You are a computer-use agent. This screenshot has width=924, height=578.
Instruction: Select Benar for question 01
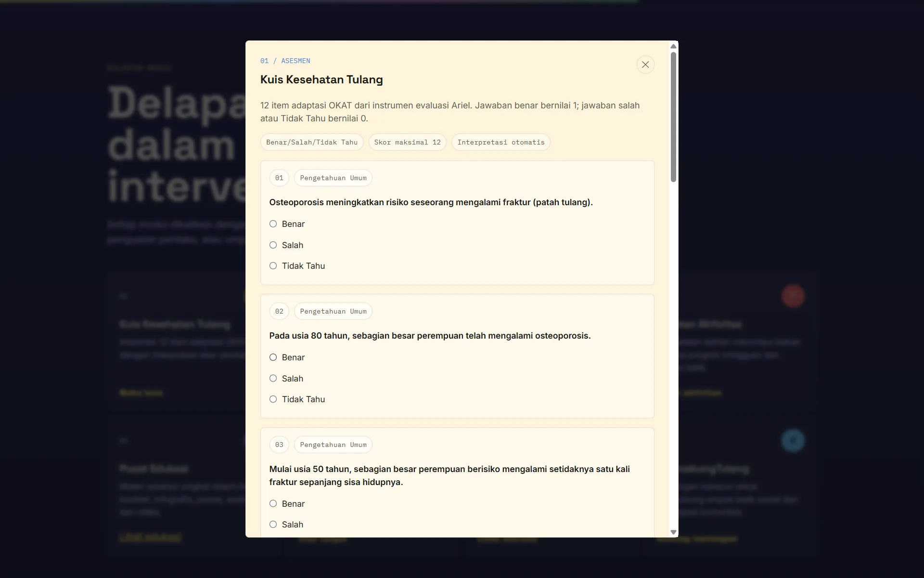point(273,224)
